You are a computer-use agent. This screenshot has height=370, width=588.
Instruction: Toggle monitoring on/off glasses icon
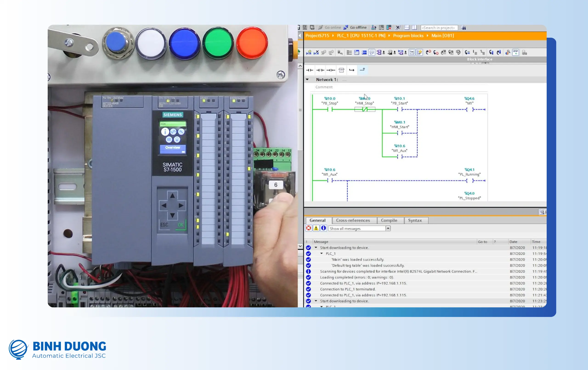coord(515,52)
